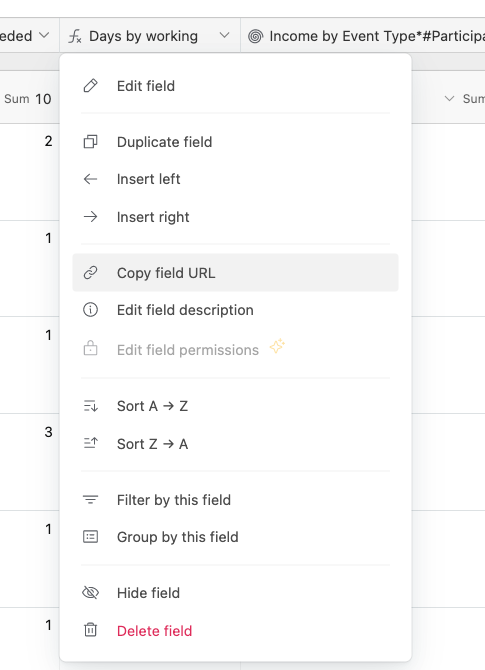Viewport: 485px width, 670px height.
Task: Click the left arrow Insert left icon
Action: click(x=90, y=179)
